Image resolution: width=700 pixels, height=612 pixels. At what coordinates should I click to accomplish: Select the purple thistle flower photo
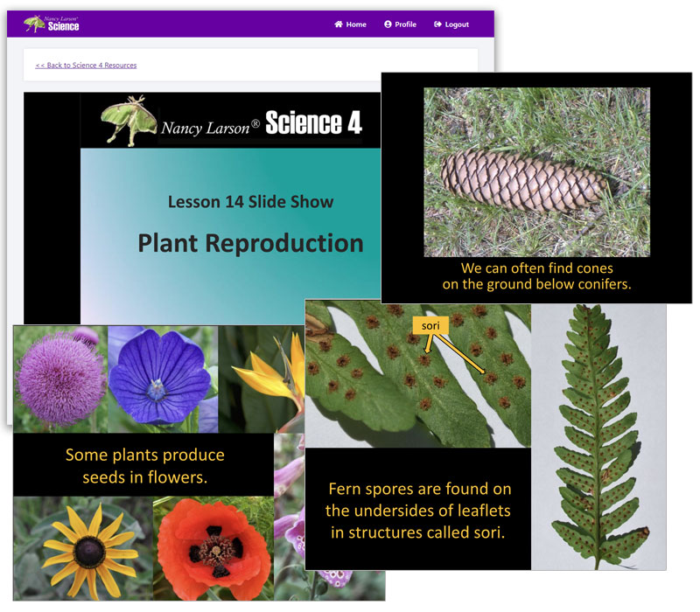point(60,379)
